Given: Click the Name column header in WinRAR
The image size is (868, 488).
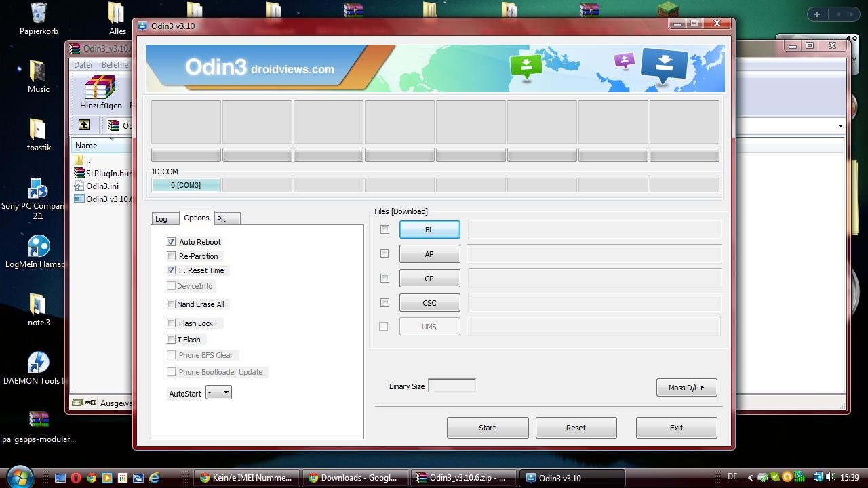Looking at the screenshot, I should pos(102,146).
